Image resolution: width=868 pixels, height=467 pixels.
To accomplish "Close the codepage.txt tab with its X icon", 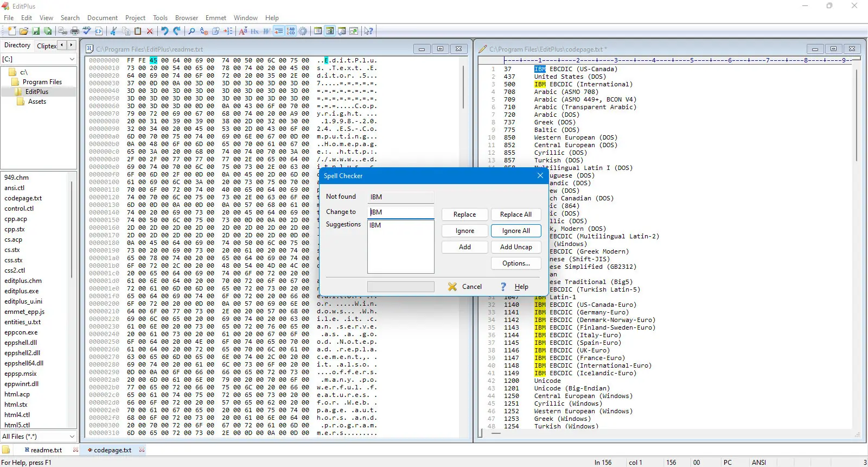I will (x=142, y=450).
